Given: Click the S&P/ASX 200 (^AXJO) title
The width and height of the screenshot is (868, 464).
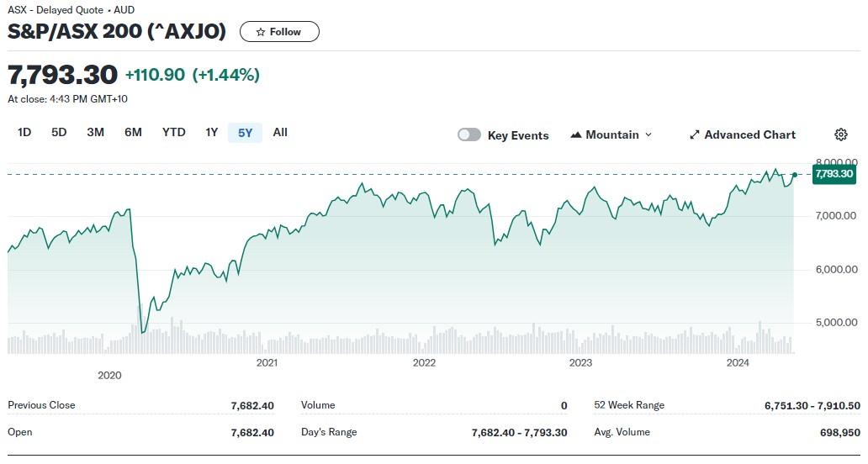Looking at the screenshot, I should tap(117, 32).
